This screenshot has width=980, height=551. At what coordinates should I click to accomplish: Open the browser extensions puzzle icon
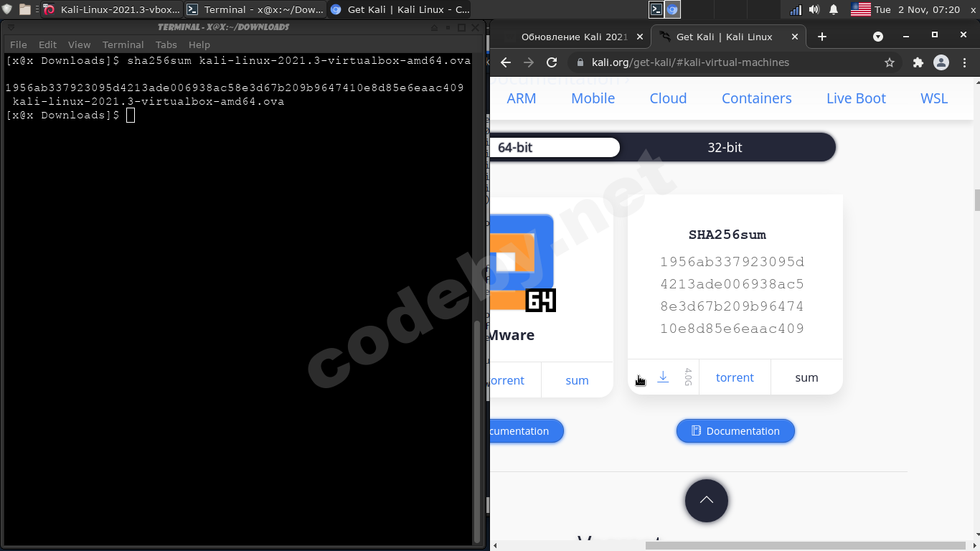pyautogui.click(x=918, y=62)
